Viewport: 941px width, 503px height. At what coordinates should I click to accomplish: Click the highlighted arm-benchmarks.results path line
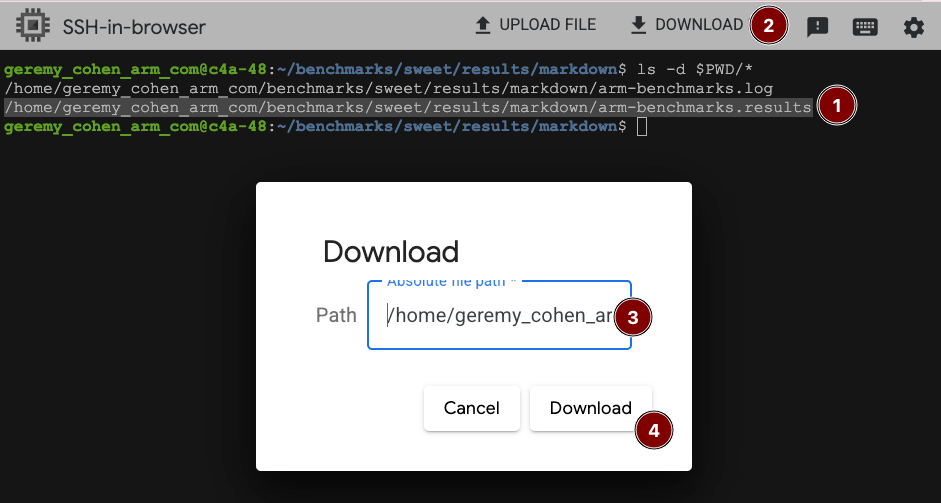coord(408,107)
